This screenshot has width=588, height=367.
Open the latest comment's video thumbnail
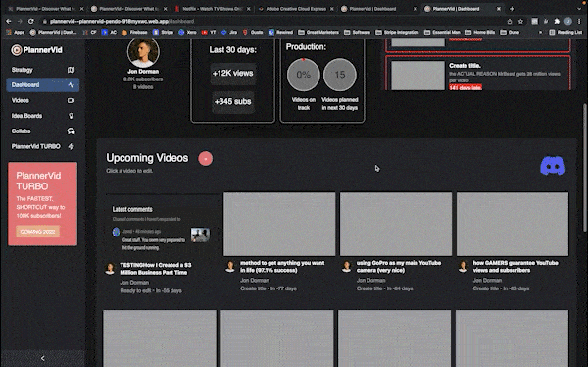(x=200, y=235)
